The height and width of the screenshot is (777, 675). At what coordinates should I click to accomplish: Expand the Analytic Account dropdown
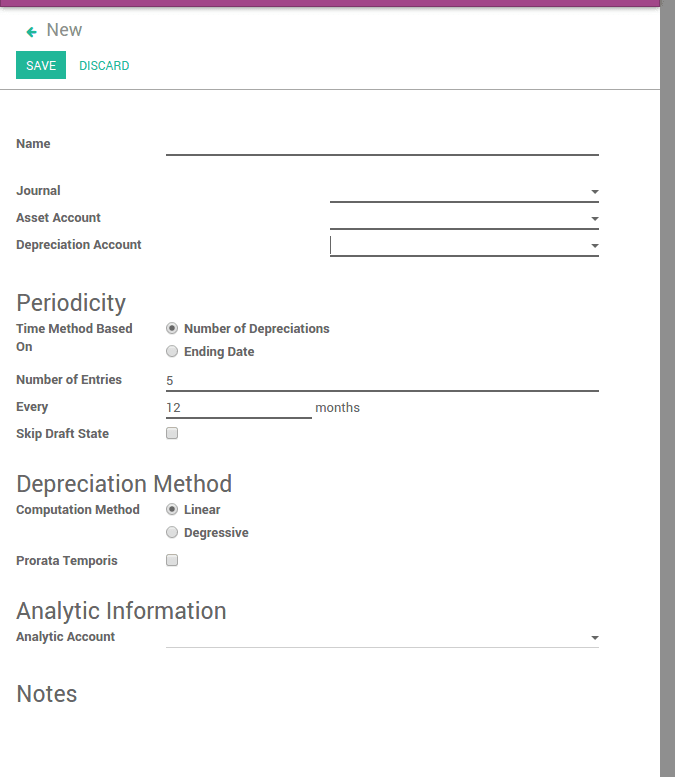[594, 637]
